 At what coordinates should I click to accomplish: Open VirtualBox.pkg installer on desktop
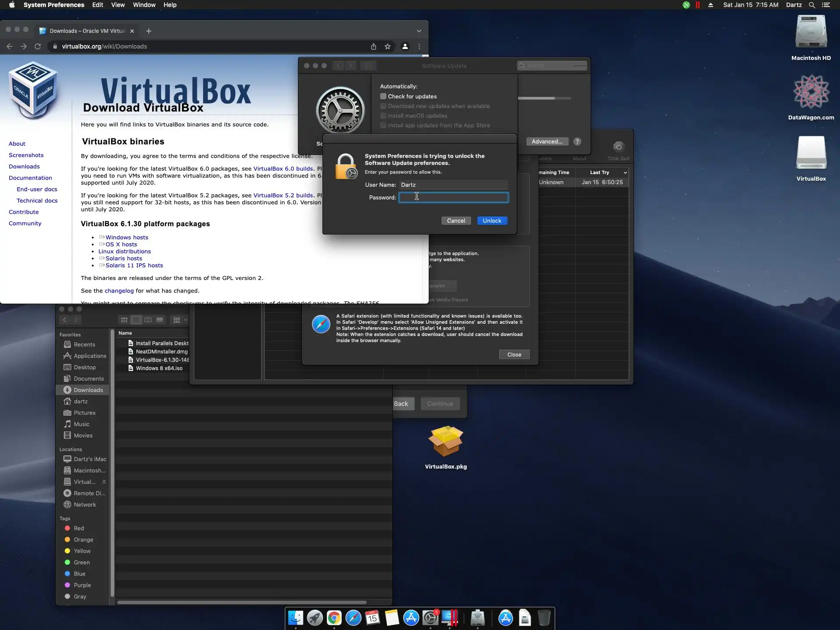point(445,442)
